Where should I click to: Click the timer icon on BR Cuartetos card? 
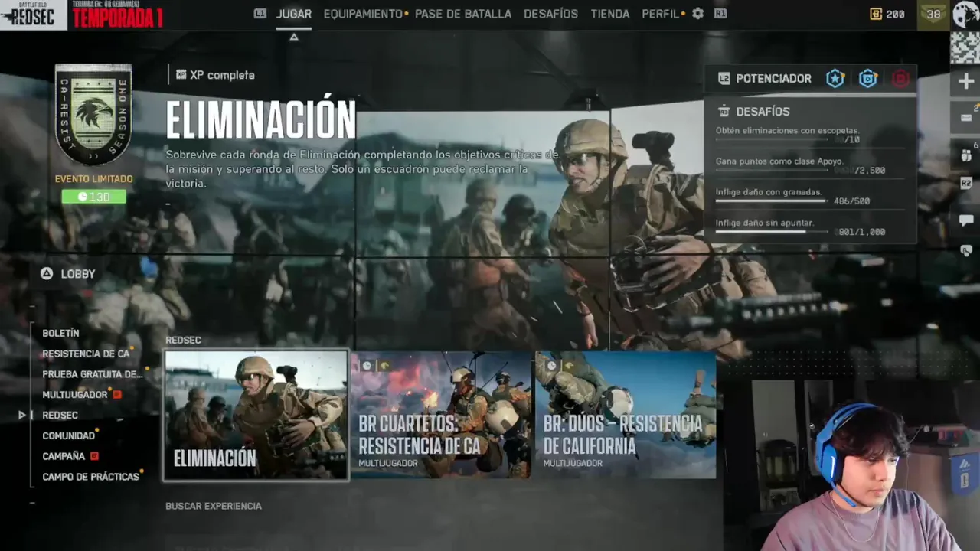pos(367,366)
